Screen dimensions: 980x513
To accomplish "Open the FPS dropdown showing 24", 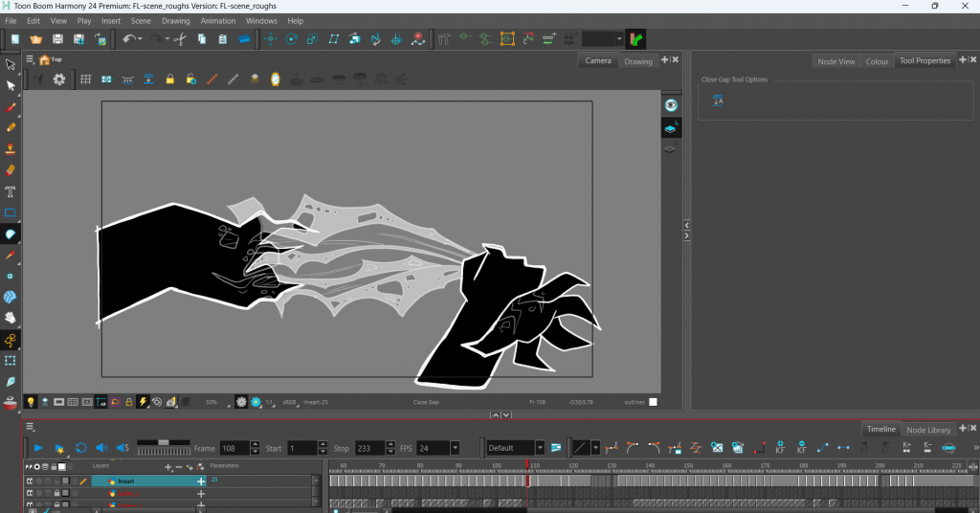I will click(x=455, y=448).
